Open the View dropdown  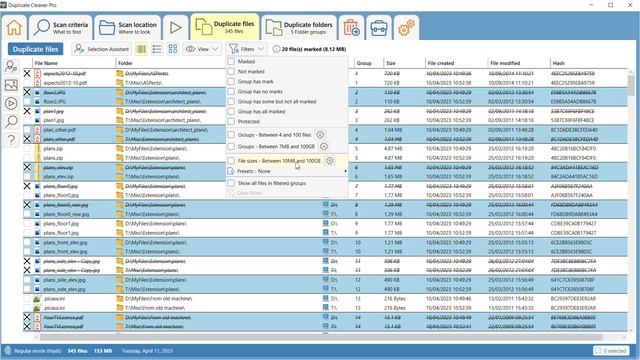[x=202, y=49]
